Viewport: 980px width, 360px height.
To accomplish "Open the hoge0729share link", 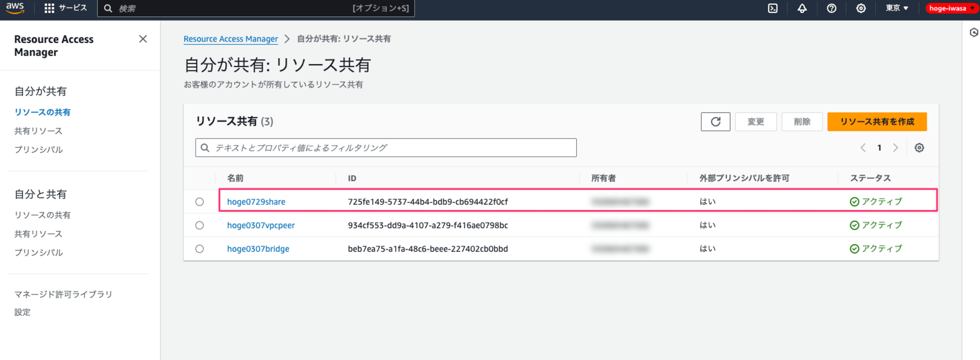I will (256, 201).
